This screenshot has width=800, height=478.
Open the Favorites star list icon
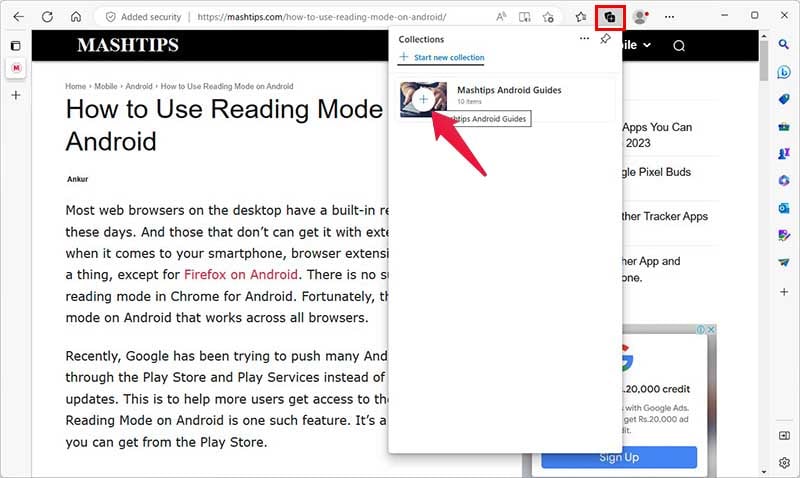[x=581, y=17]
